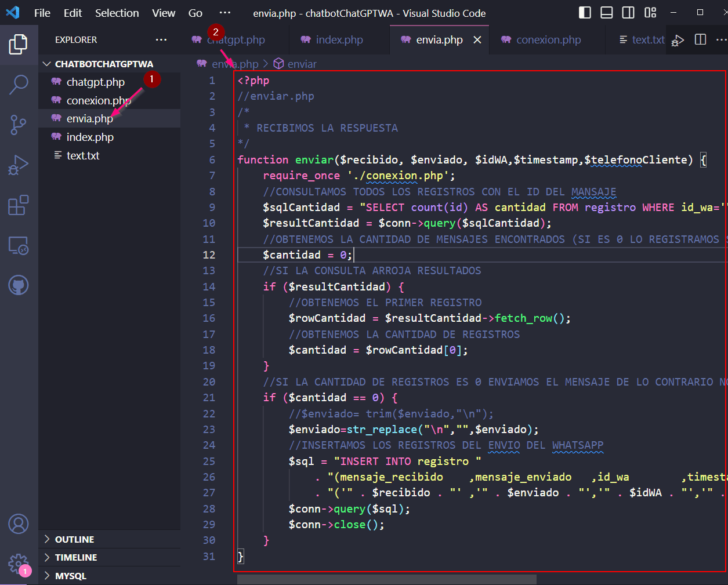728x585 pixels.
Task: Open the Search view
Action: pos(19,85)
